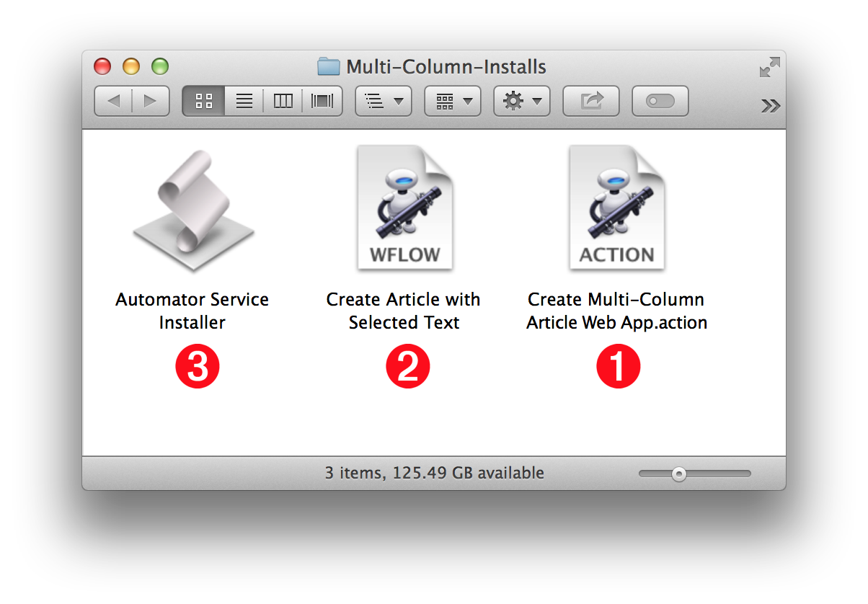The height and width of the screenshot is (604, 868).
Task: Click the Automator Service Installer label
Action: click(192, 311)
